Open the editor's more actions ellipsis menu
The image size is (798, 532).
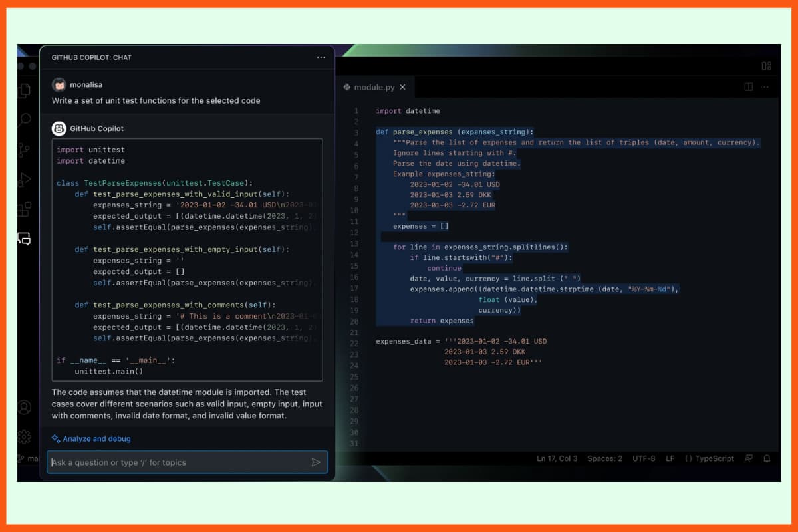point(764,87)
